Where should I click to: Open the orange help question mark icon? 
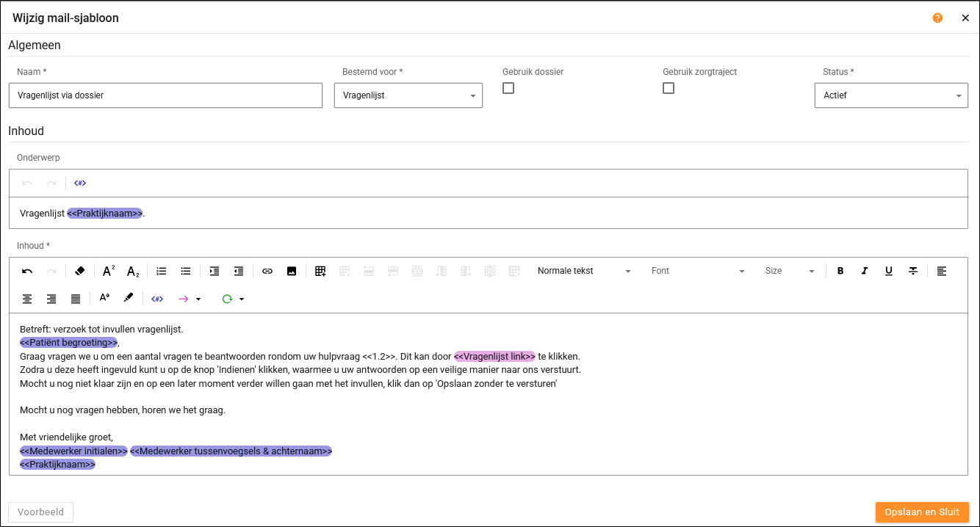[937, 18]
